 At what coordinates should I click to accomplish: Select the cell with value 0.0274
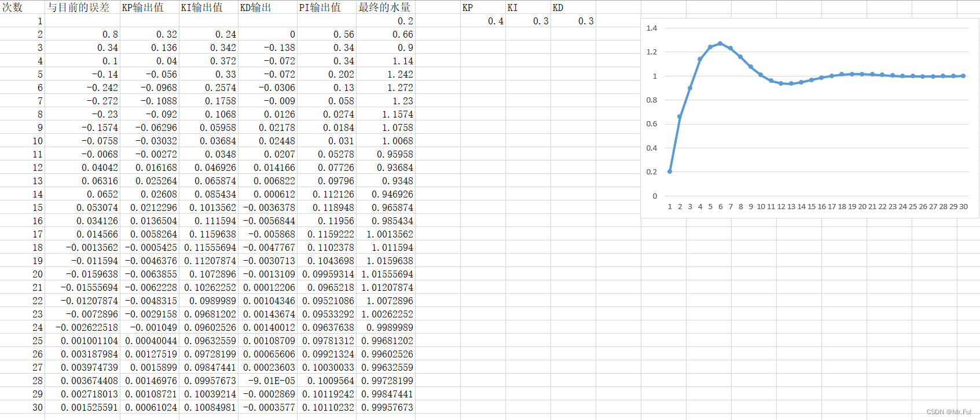pos(326,114)
